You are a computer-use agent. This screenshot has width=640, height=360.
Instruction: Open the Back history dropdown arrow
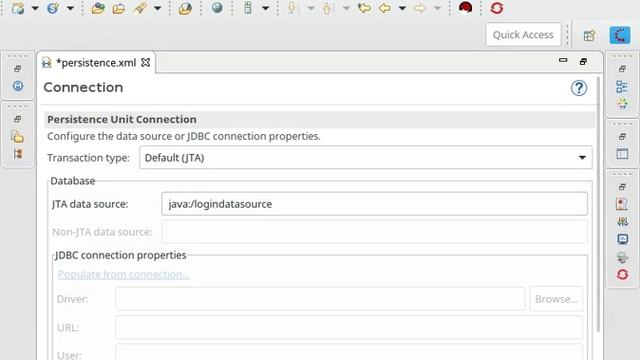click(402, 8)
